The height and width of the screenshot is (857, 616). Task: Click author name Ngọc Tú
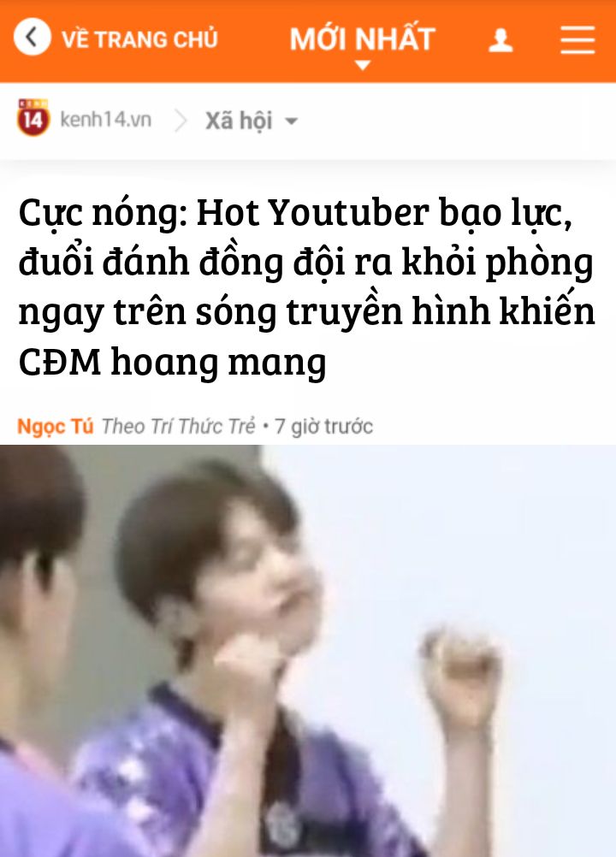click(56, 426)
